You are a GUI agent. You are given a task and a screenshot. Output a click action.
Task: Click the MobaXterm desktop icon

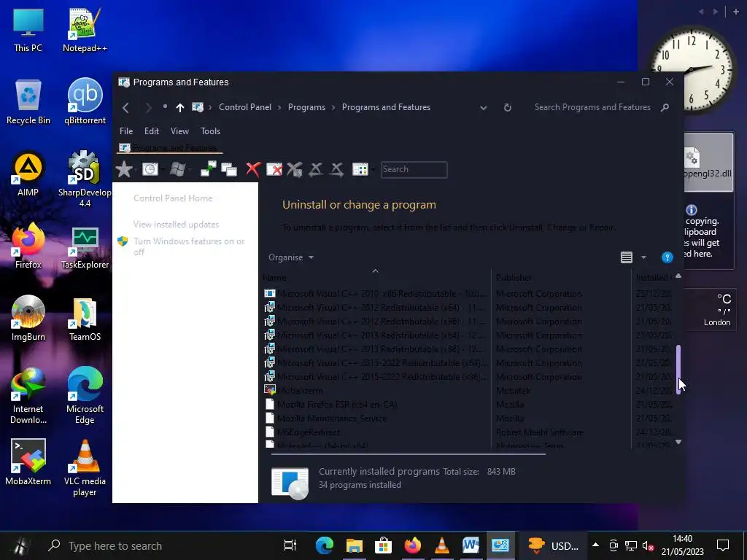28,462
